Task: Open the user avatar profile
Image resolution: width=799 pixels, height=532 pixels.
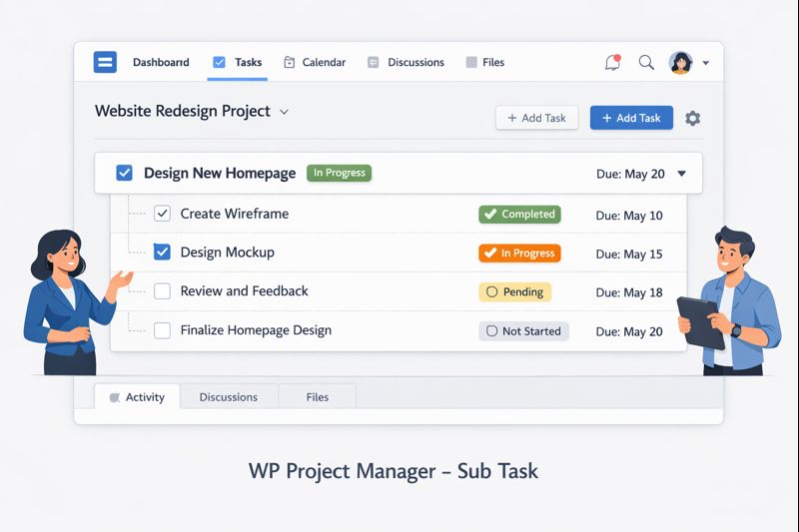Action: [681, 63]
